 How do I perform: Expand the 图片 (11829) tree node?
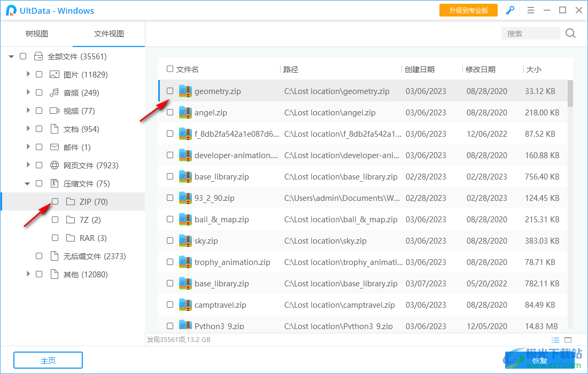click(x=28, y=74)
